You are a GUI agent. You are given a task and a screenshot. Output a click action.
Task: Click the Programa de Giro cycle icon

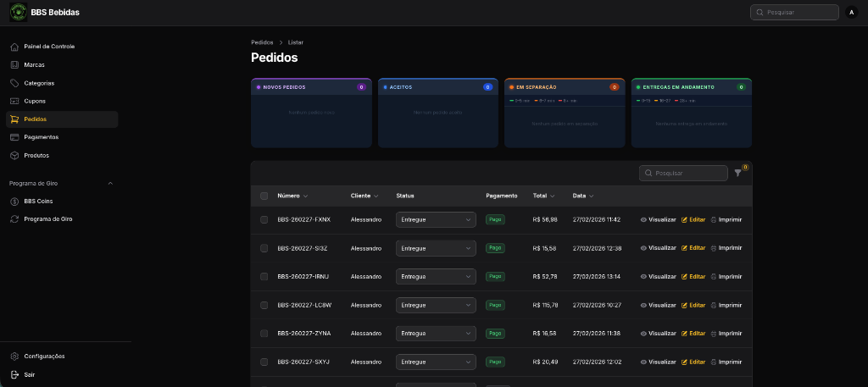14,219
